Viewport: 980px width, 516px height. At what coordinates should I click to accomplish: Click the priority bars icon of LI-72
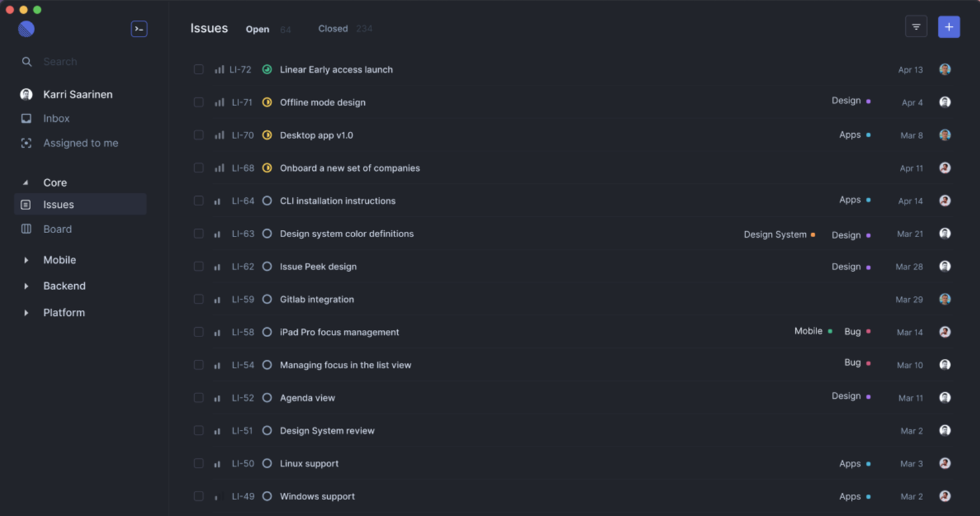click(219, 70)
